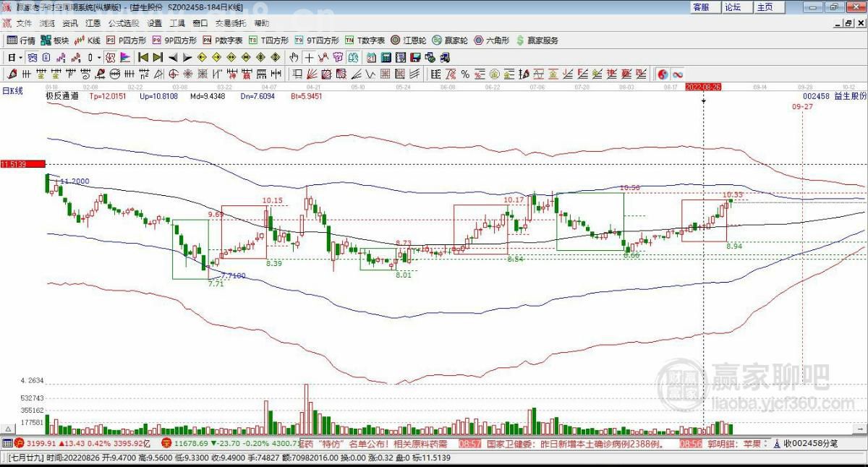This screenshot has height=467, width=868.
Task: Click the 日K线 label on chart
Action: [13, 90]
